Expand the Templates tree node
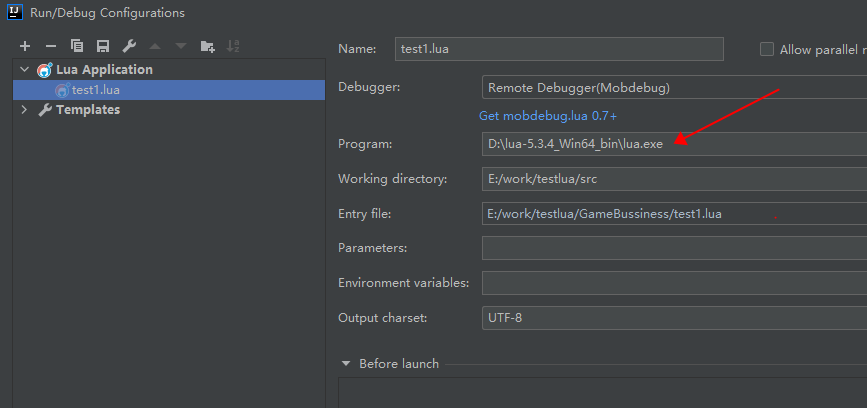The image size is (867, 408). (x=24, y=110)
